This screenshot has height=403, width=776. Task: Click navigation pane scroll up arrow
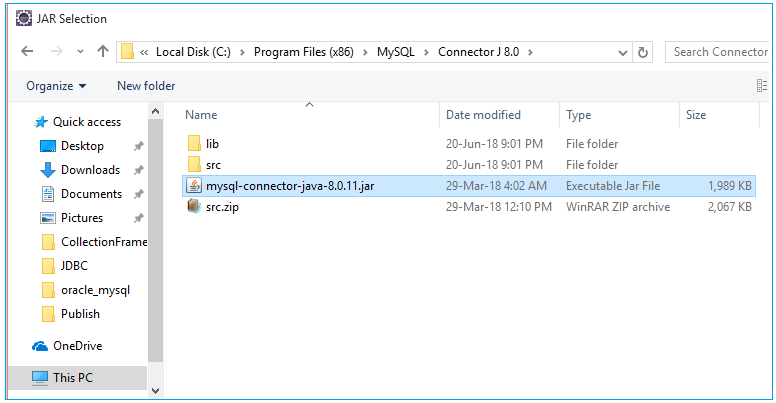(155, 111)
